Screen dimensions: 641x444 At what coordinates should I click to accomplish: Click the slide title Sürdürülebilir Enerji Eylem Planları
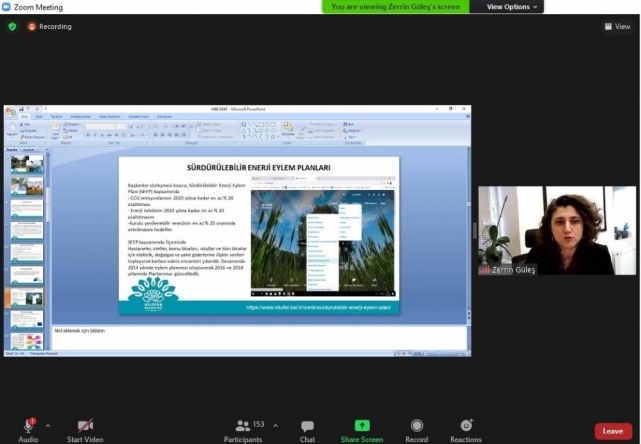(x=258, y=167)
